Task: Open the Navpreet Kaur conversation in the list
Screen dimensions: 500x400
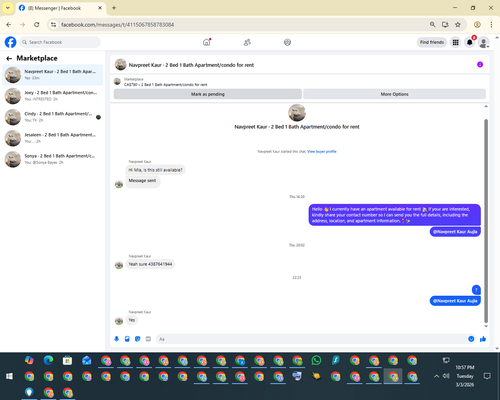Action: pos(53,75)
